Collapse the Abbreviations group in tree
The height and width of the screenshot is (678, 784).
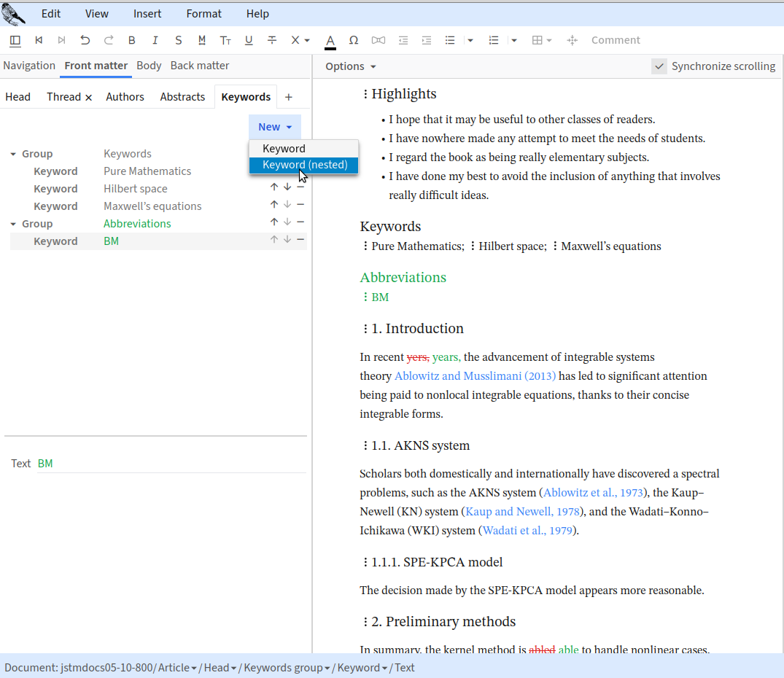pyautogui.click(x=14, y=224)
